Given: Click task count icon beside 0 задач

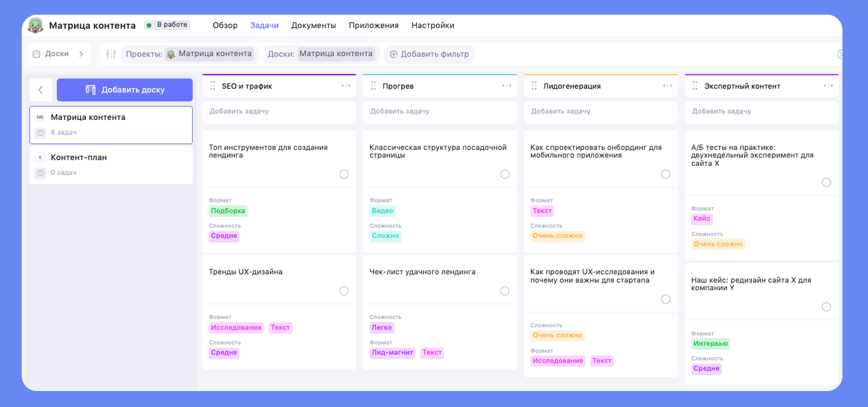Looking at the screenshot, I should pos(40,173).
